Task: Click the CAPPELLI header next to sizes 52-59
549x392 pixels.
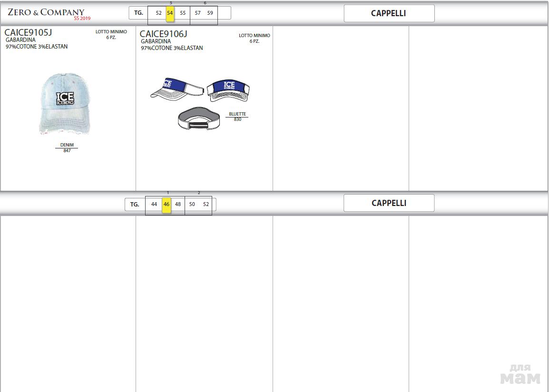Action: [x=389, y=14]
